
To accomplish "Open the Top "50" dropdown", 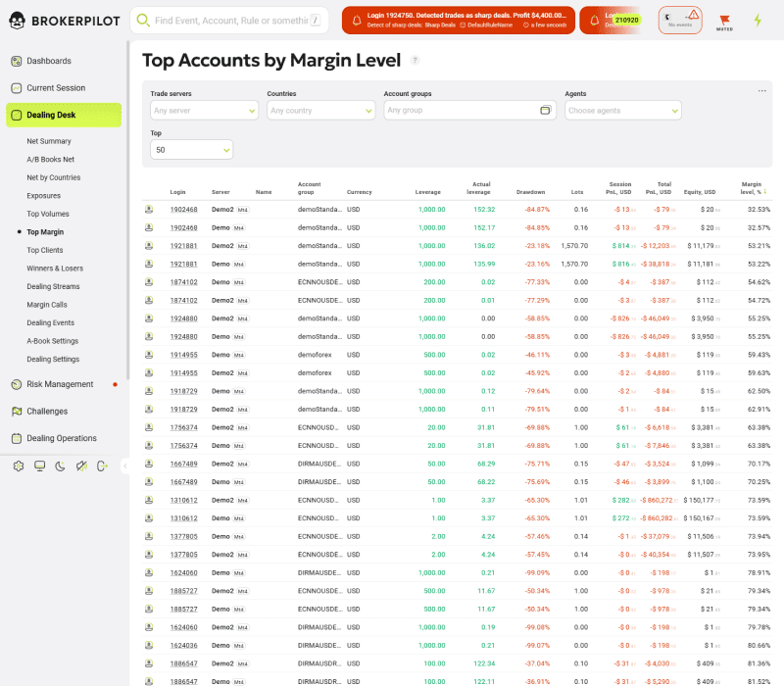I will click(x=191, y=150).
